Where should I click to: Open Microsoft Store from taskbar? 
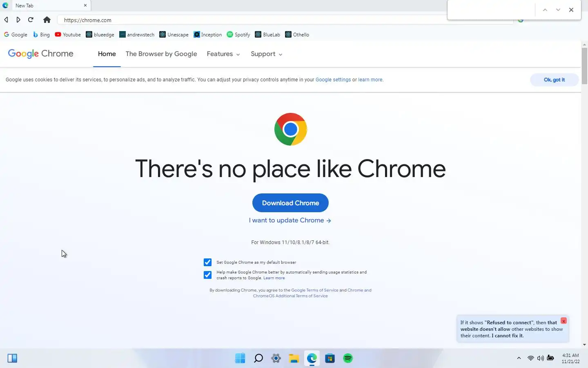coord(330,358)
